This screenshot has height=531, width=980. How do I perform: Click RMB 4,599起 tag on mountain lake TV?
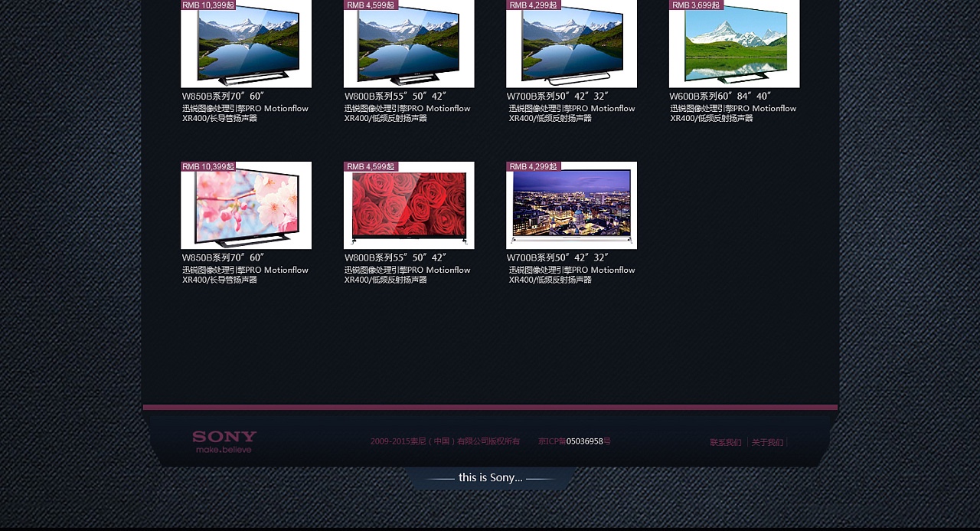click(x=371, y=5)
